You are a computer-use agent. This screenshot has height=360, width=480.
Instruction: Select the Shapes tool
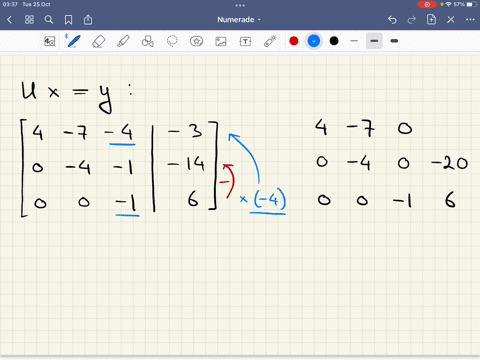coord(147,41)
